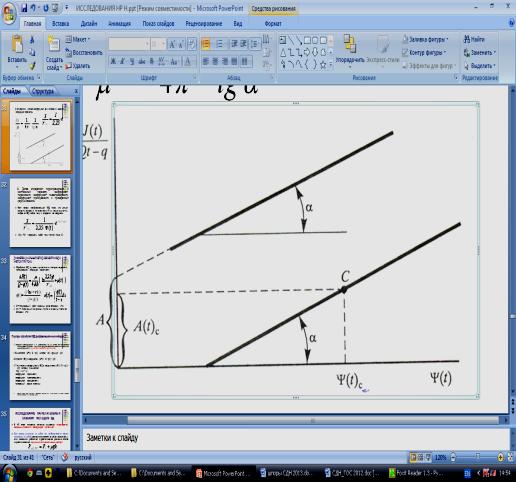
Task: Toggle the bulleted list button
Action: (x=206, y=44)
